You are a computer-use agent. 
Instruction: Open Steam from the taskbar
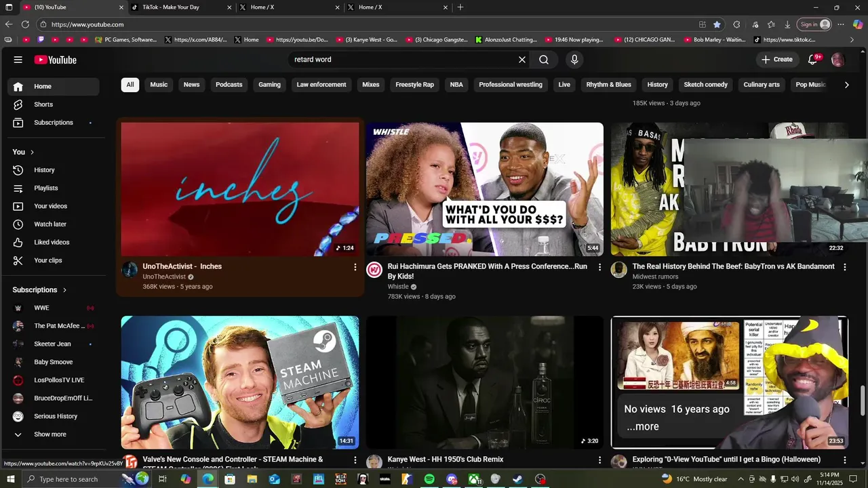pos(517,479)
